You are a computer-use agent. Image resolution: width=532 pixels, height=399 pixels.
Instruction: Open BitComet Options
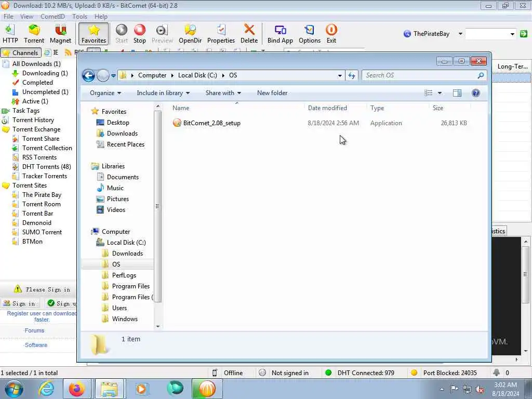click(x=310, y=34)
